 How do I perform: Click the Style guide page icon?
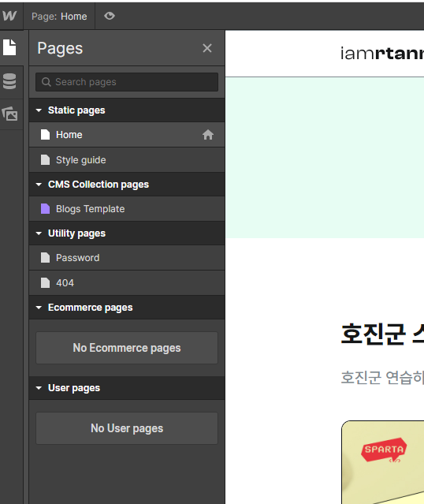[45, 160]
